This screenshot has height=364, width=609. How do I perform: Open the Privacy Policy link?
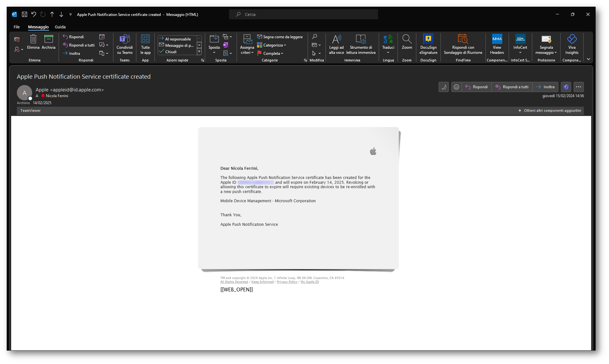(287, 282)
